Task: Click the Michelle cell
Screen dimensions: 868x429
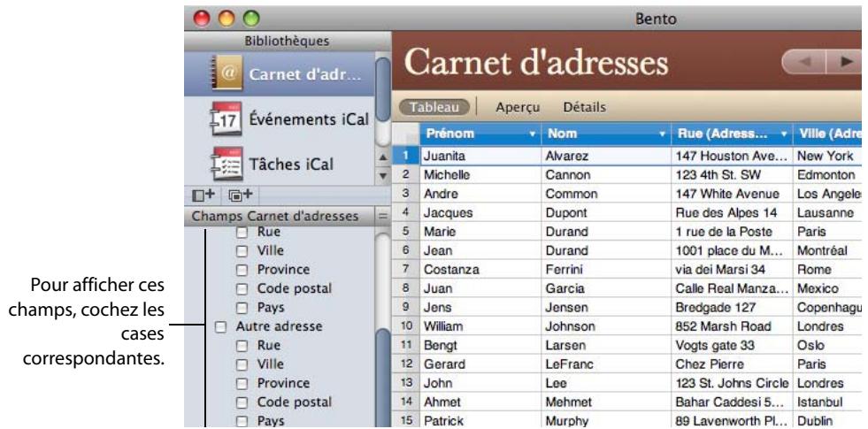Action: [x=480, y=175]
